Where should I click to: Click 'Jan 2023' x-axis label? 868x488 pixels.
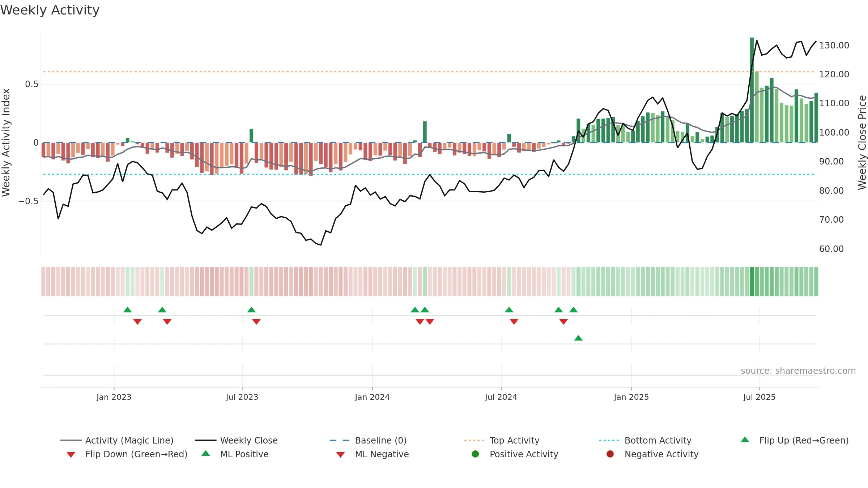(114, 397)
